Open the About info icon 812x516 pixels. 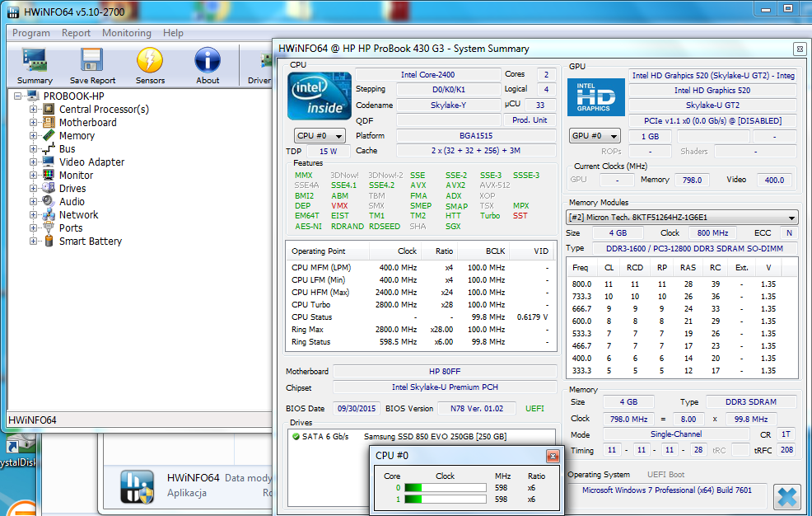coord(208,60)
